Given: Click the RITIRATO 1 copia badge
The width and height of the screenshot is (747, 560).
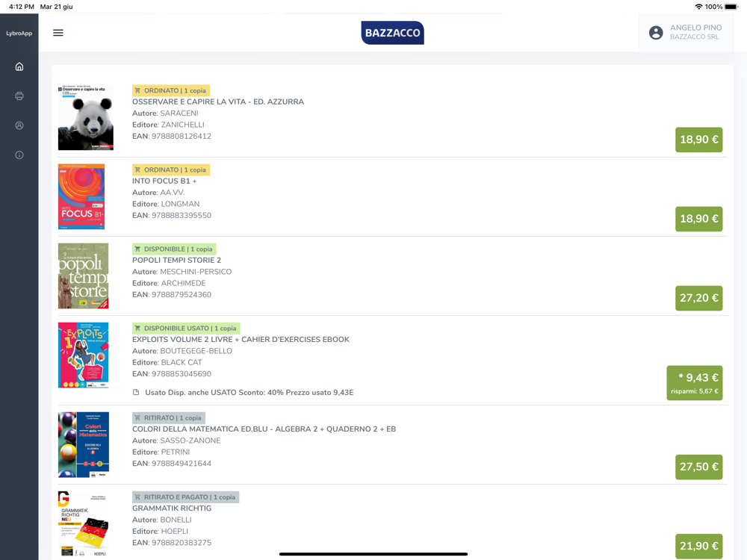Looking at the screenshot, I should tap(169, 418).
